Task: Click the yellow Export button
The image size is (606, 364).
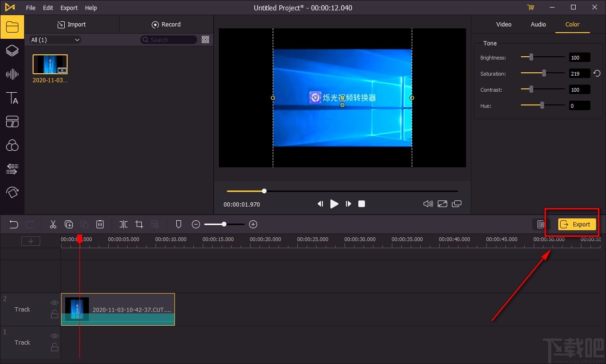Action: pyautogui.click(x=577, y=225)
